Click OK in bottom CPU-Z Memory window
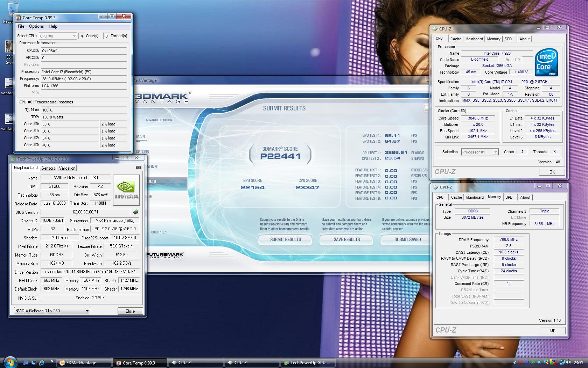588x368 pixels. [x=553, y=330]
